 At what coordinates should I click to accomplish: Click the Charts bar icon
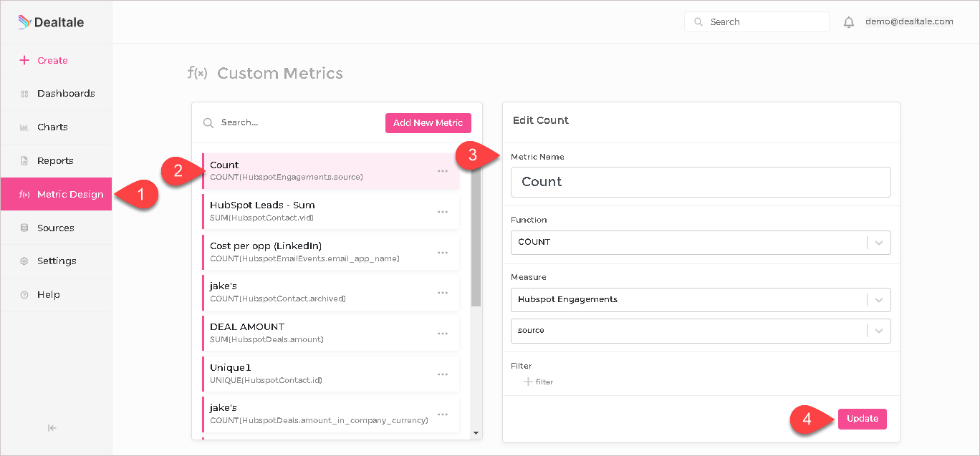point(24,127)
